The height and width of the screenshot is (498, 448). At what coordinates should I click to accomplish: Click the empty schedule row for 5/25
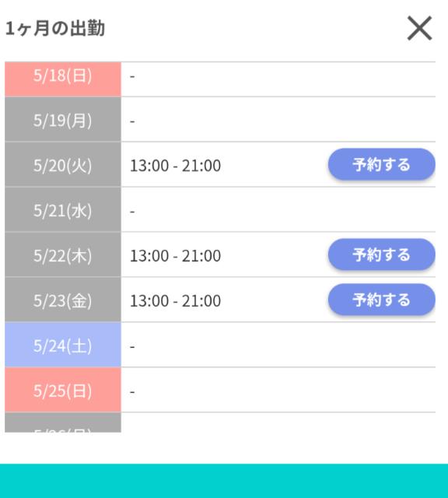[278, 390]
